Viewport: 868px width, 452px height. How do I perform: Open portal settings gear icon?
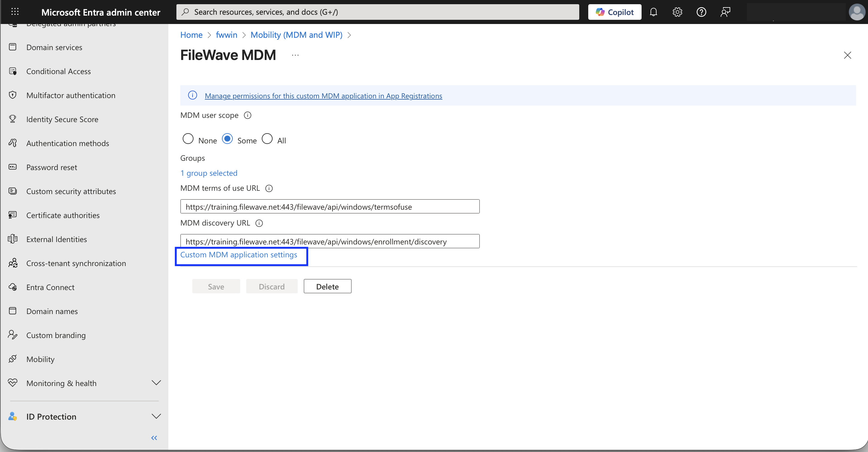coord(677,12)
